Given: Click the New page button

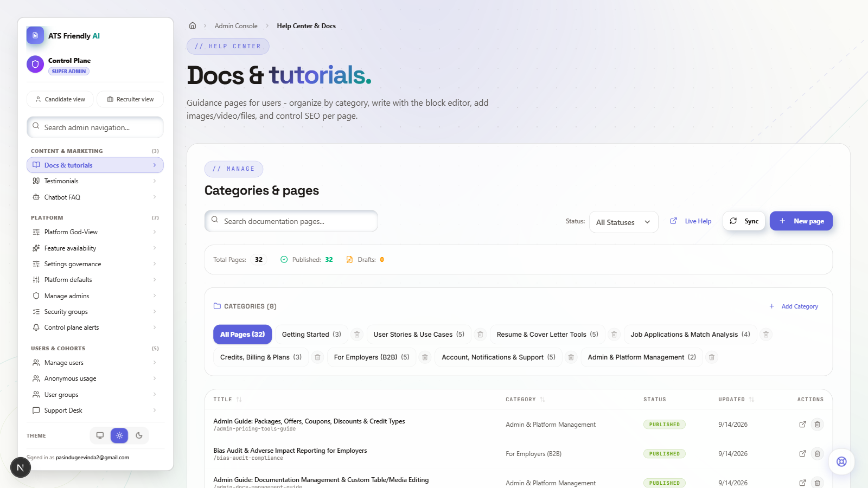Looking at the screenshot, I should click(801, 221).
